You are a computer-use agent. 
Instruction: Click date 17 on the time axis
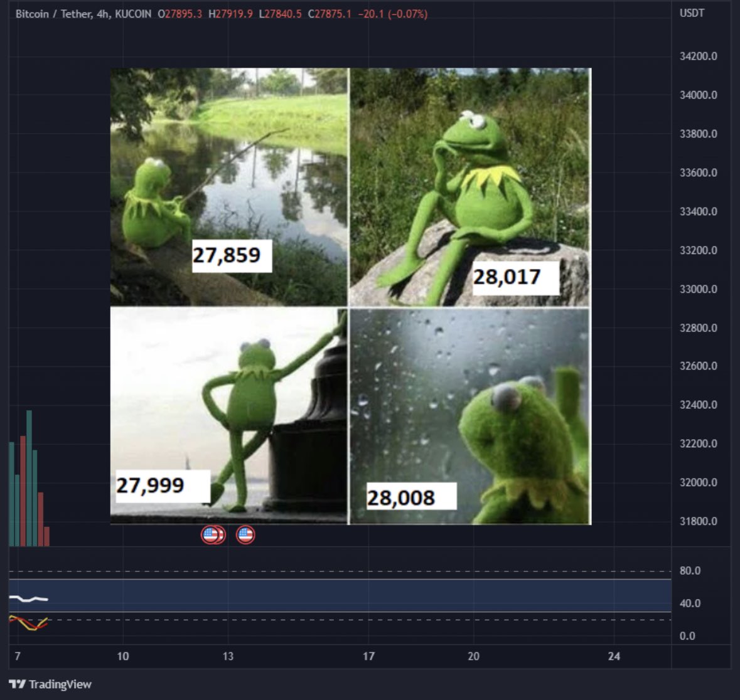(368, 656)
